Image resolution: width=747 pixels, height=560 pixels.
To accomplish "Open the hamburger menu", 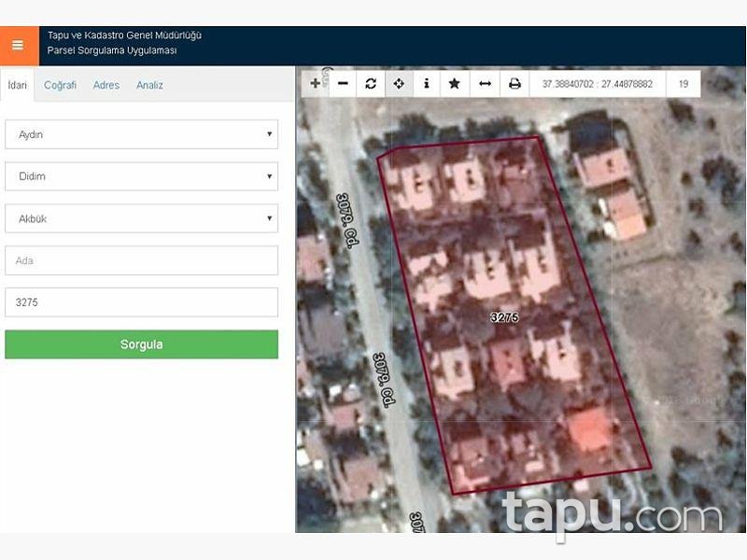I will (x=16, y=43).
